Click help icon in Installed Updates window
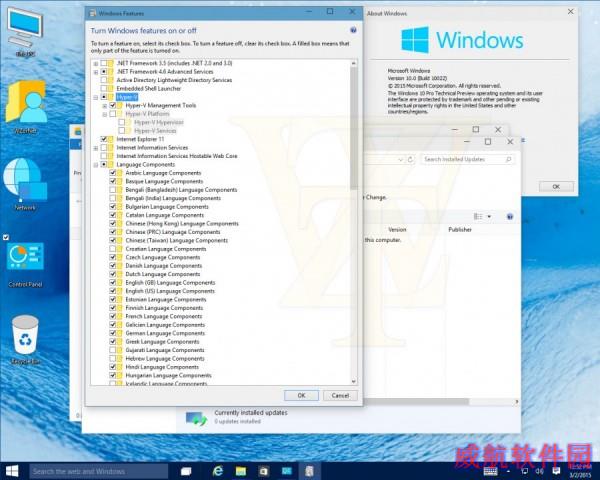 510,217
